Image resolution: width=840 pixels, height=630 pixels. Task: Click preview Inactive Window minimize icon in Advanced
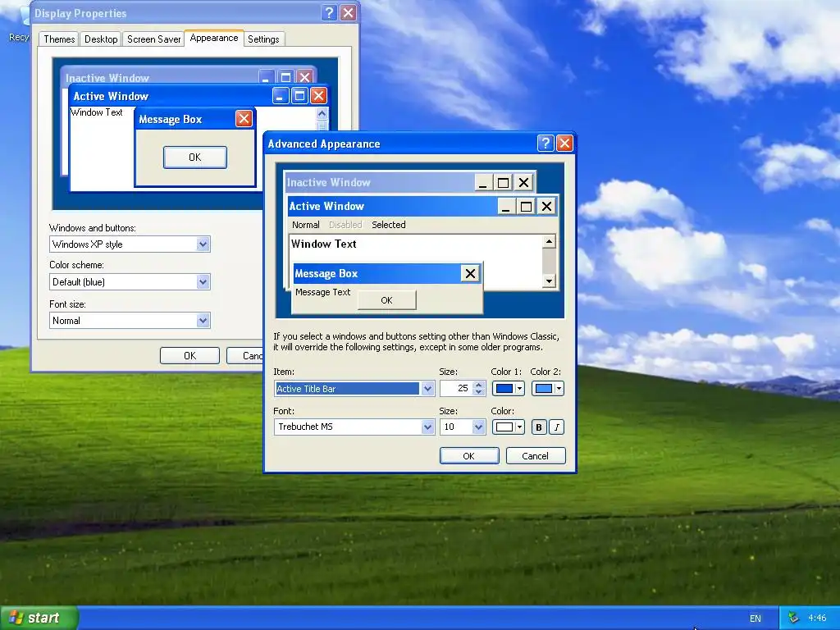tap(483, 183)
